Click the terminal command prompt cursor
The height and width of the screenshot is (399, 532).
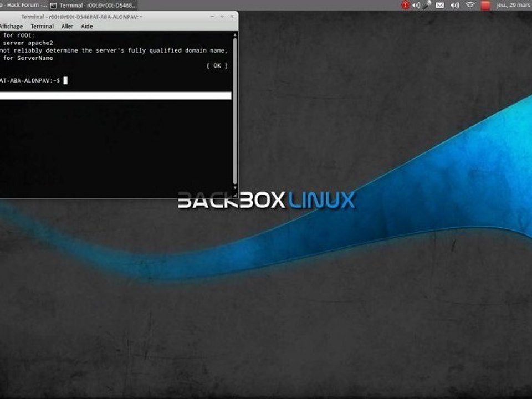(x=65, y=80)
